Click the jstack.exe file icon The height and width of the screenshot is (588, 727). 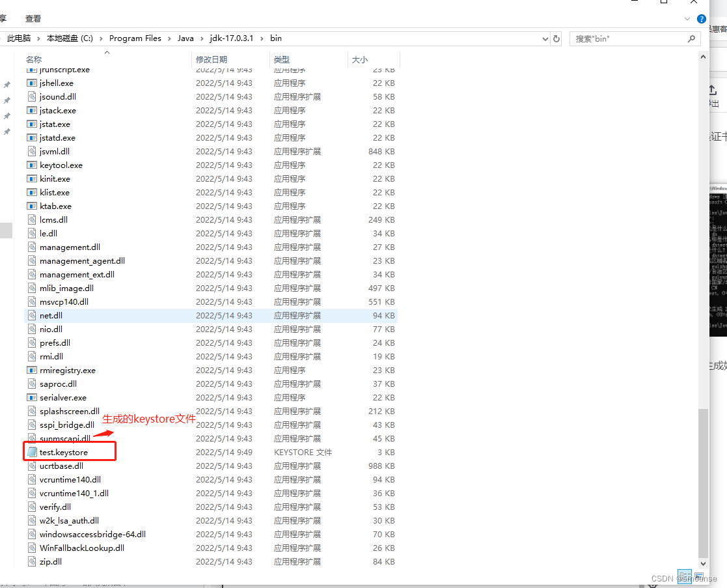(31, 110)
